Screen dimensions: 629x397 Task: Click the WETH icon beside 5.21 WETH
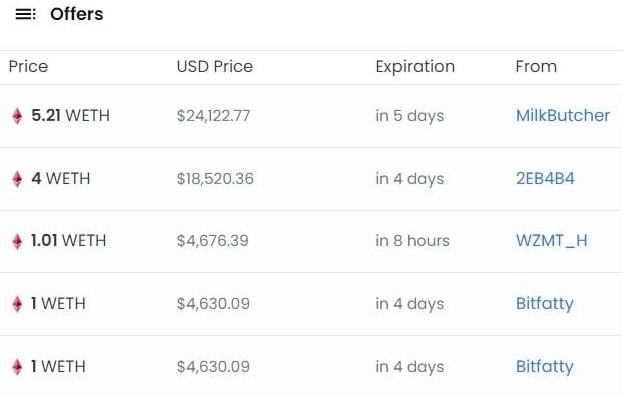pos(17,116)
